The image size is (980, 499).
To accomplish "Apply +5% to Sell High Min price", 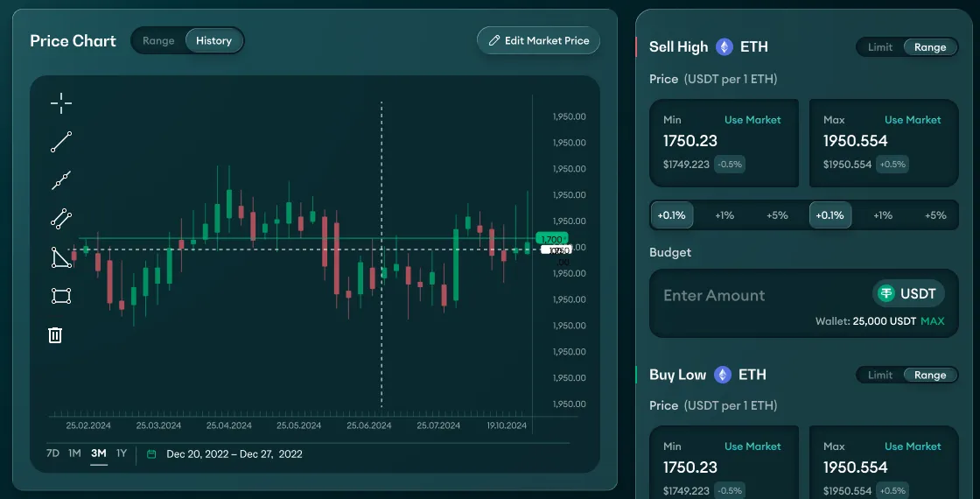I will (777, 215).
